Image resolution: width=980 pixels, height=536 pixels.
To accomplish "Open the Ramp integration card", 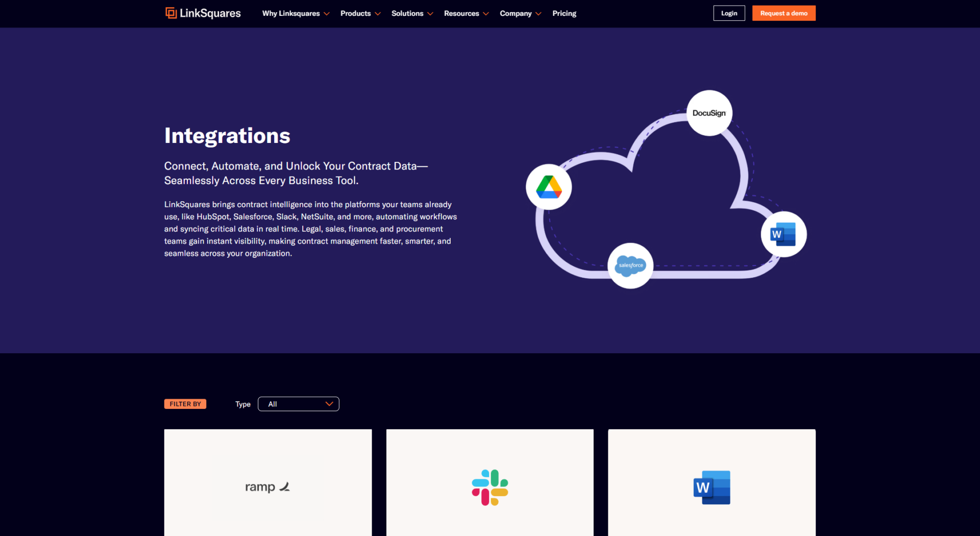I will pos(268,482).
